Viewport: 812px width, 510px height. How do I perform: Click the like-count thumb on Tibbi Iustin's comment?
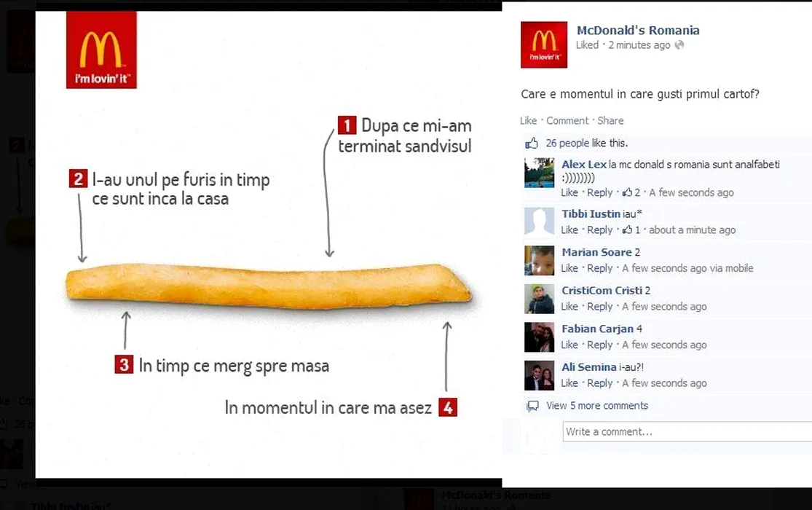point(627,229)
